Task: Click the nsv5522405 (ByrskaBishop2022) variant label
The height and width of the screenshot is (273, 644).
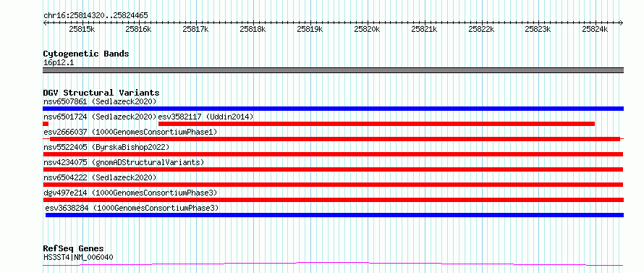Action: [106, 147]
